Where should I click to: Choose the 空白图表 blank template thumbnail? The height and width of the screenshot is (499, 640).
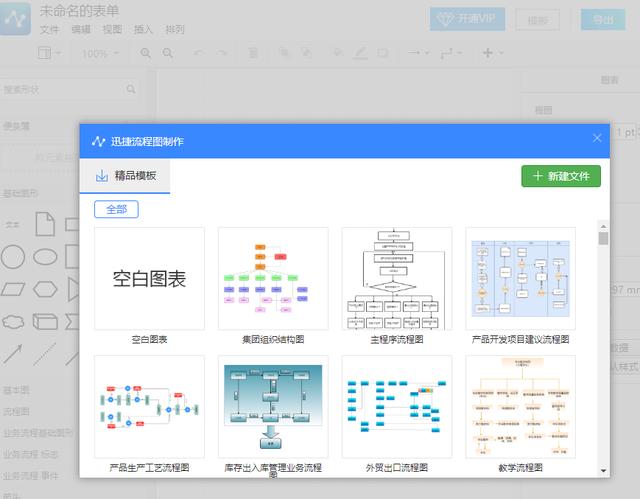click(x=149, y=279)
